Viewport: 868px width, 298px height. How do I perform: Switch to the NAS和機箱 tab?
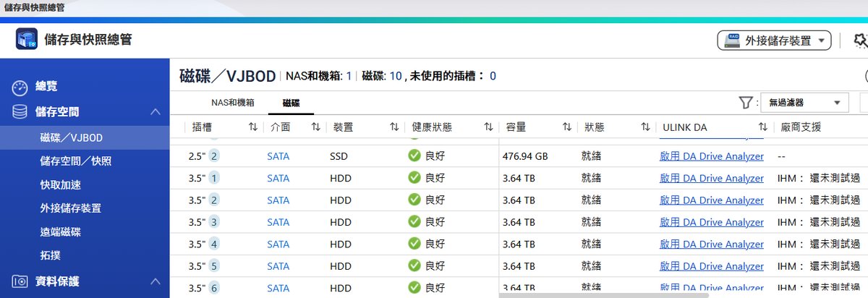pos(232,103)
